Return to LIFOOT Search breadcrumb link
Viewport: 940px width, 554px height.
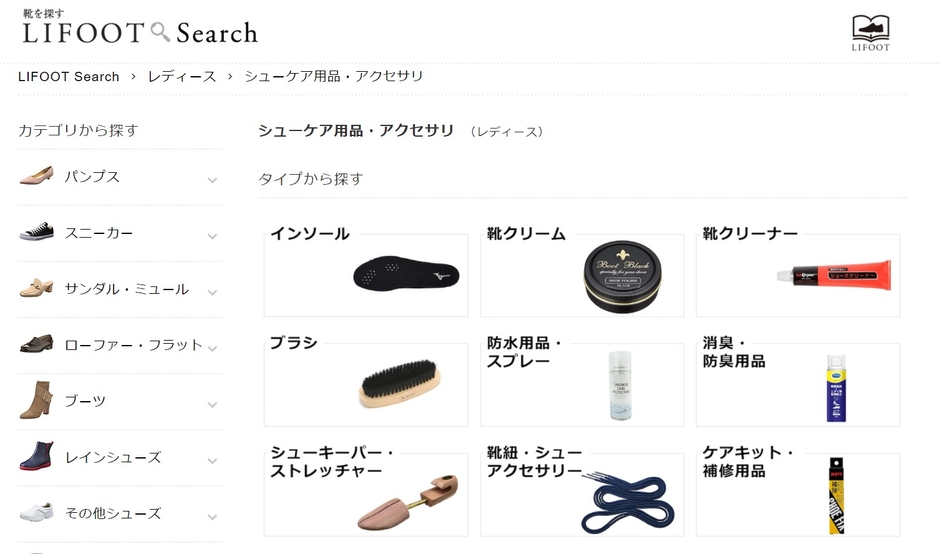pos(69,77)
